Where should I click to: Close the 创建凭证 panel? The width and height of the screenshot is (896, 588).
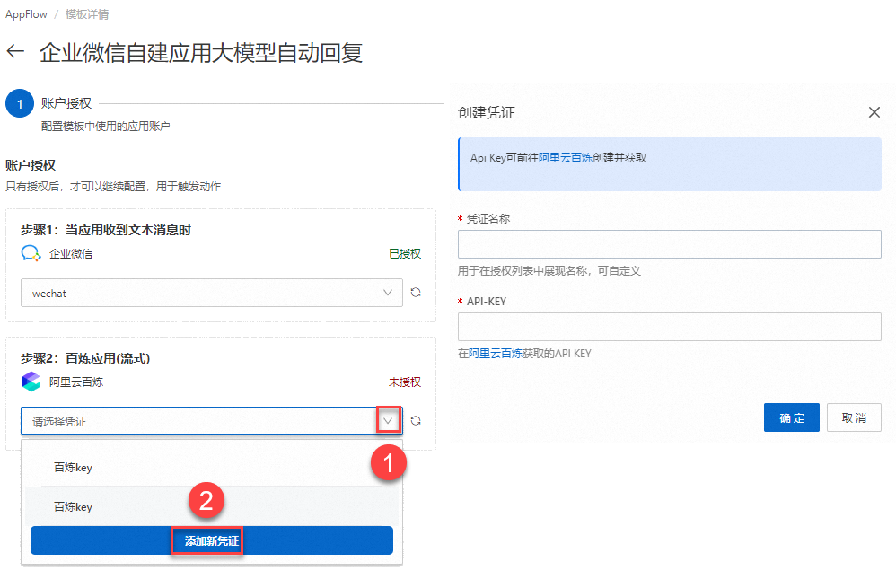point(874,112)
